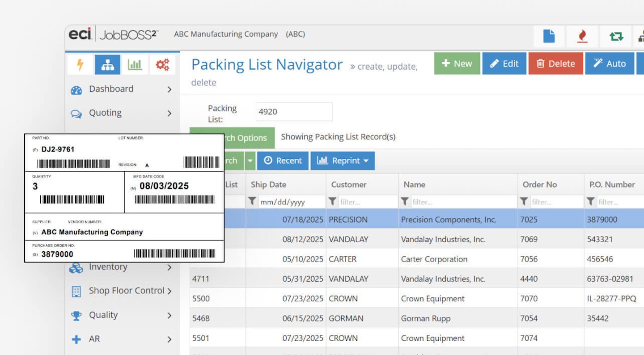Click P.O. number 63763-02981
The width and height of the screenshot is (644, 355).
pyautogui.click(x=610, y=279)
